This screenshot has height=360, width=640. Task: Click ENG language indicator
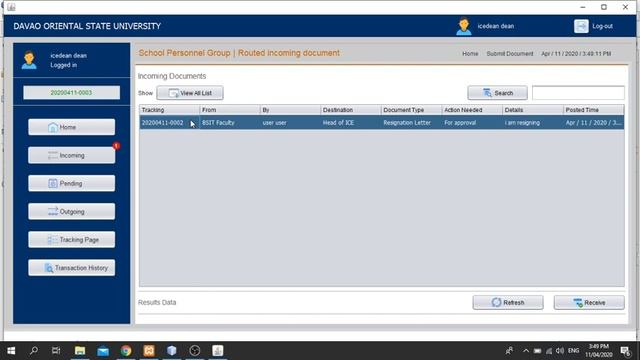[573, 351]
